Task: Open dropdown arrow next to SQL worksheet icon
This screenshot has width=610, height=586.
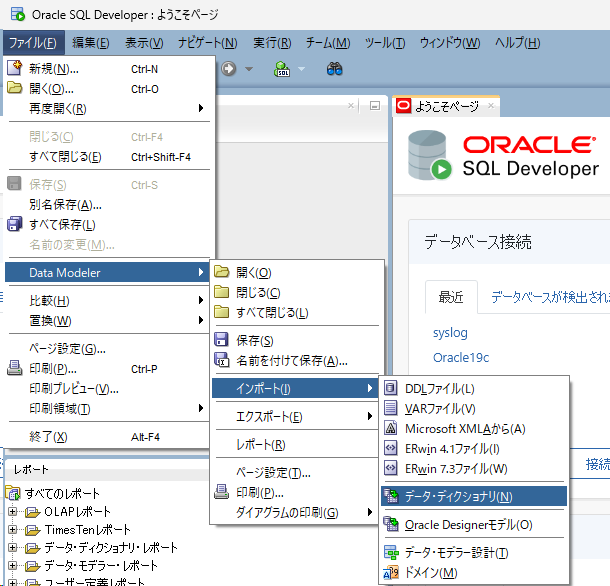Action: [x=301, y=69]
